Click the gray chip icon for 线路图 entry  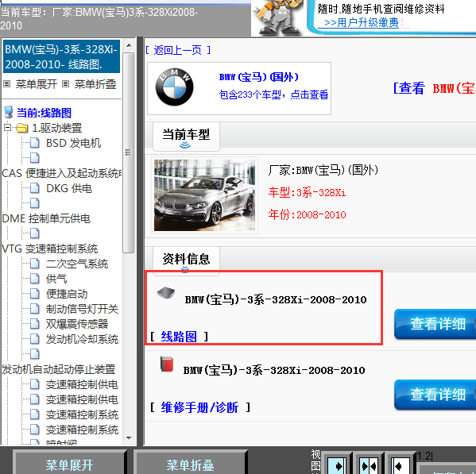click(166, 293)
